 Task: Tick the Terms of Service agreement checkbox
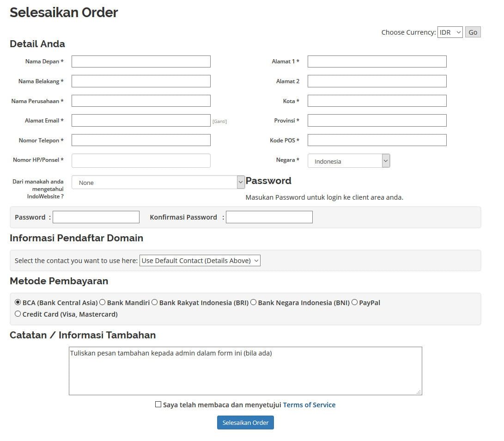pos(158,404)
